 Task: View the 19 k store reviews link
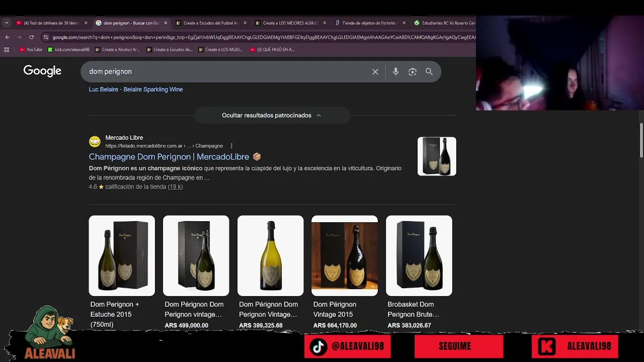pyautogui.click(x=175, y=187)
